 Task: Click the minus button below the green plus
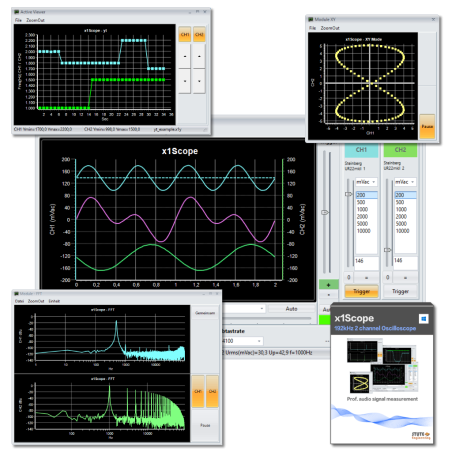point(329,295)
